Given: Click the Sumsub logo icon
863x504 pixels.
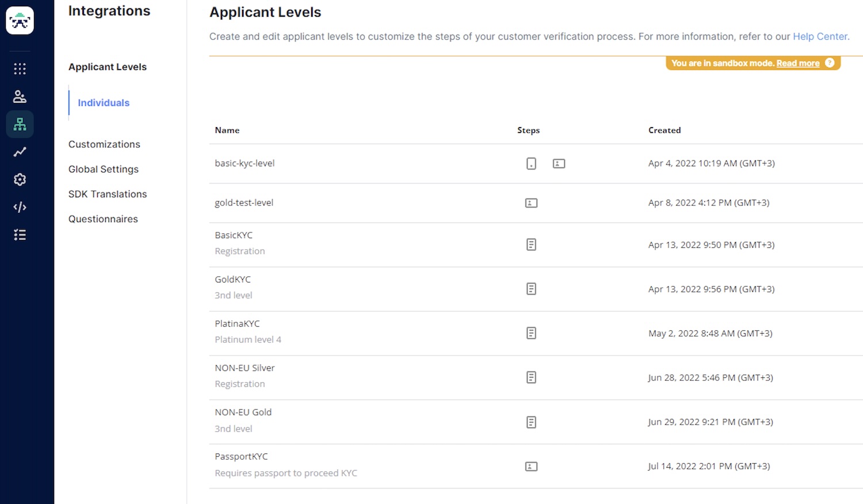Looking at the screenshot, I should pyautogui.click(x=20, y=21).
